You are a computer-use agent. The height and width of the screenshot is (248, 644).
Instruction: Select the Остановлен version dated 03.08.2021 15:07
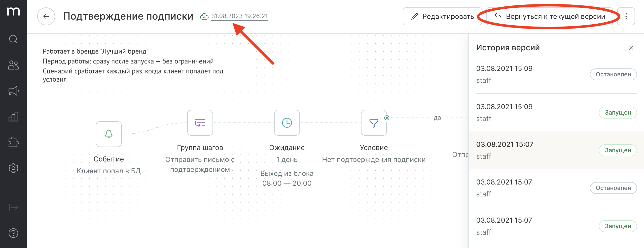click(556, 188)
